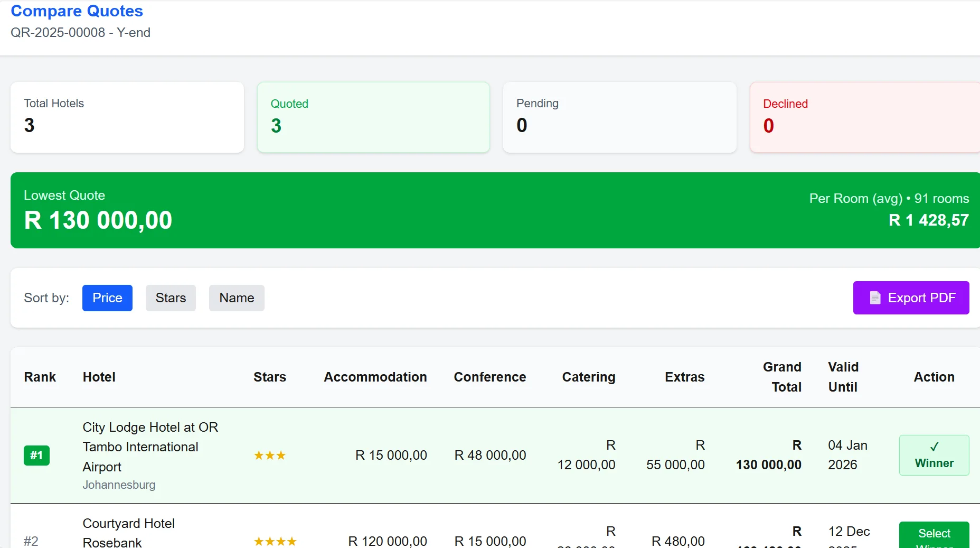The height and width of the screenshot is (548, 980).
Task: Click the City Lodge Hotel name
Action: coord(150,447)
